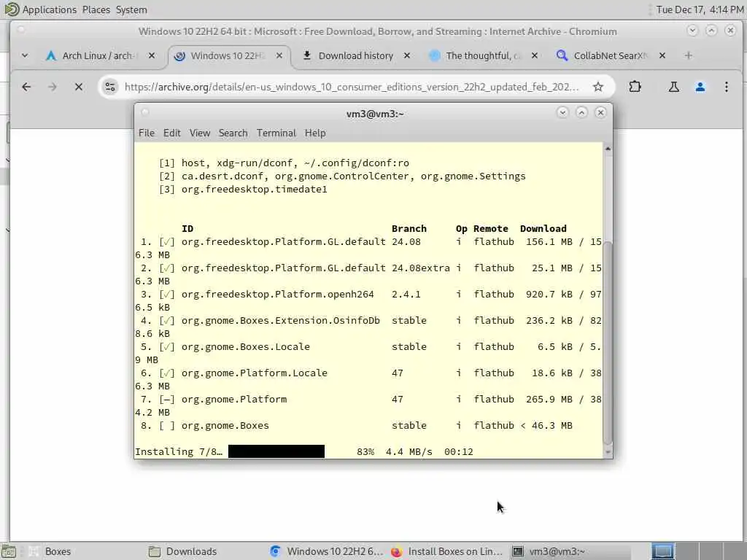
Task: Open System menu in top panel
Action: [131, 9]
